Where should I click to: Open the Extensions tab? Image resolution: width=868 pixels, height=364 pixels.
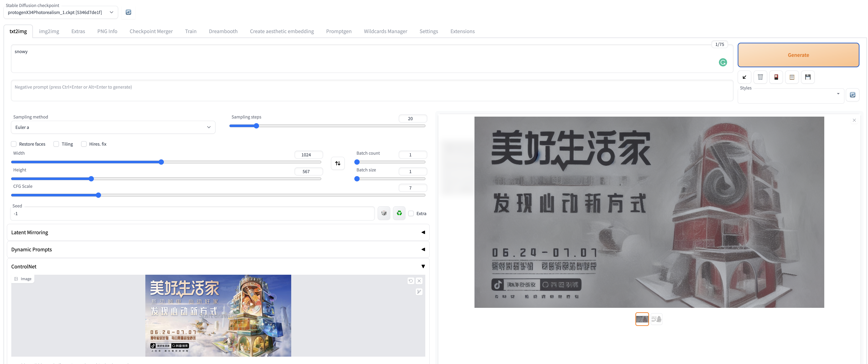click(x=462, y=31)
